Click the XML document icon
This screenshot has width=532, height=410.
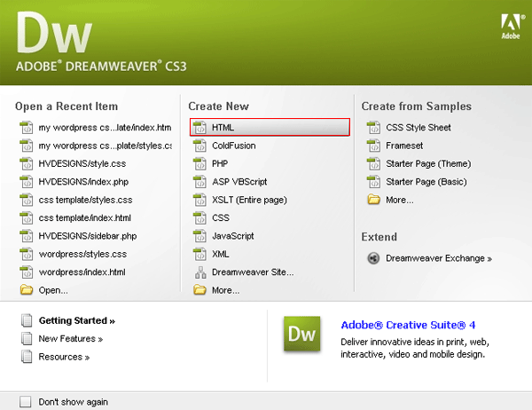(199, 254)
